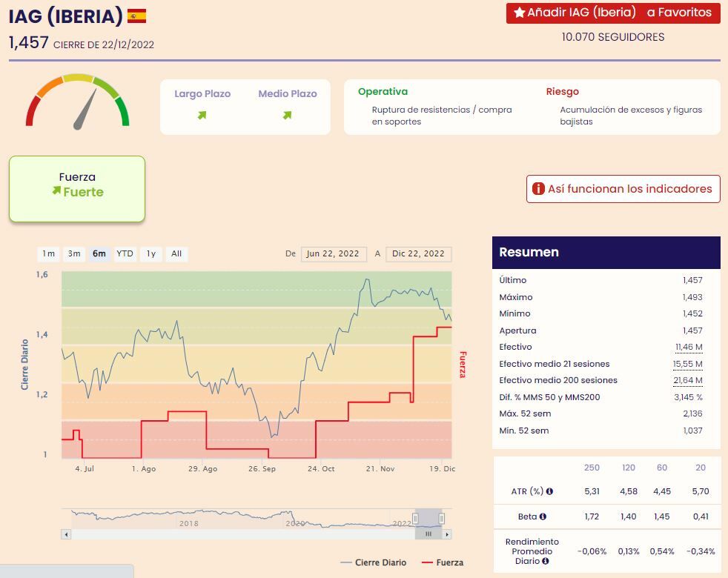Viewport: 728px width, 578px height.
Task: Open Así funcionan los indicadores
Action: [623, 189]
